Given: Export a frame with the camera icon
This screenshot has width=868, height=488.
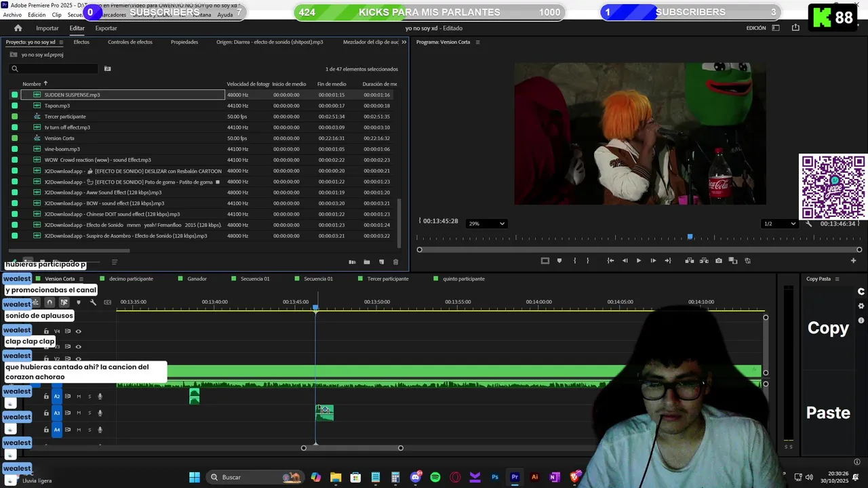Looking at the screenshot, I should (x=719, y=260).
